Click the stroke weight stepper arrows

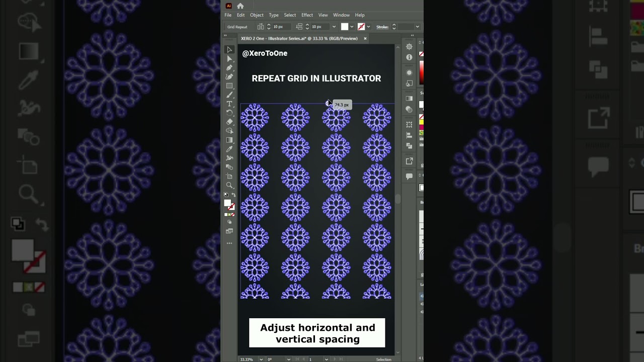(394, 27)
